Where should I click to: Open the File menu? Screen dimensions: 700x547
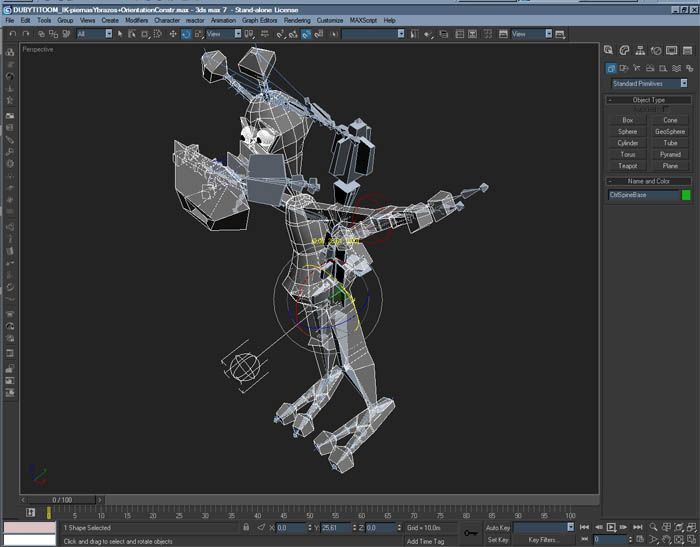(9, 20)
